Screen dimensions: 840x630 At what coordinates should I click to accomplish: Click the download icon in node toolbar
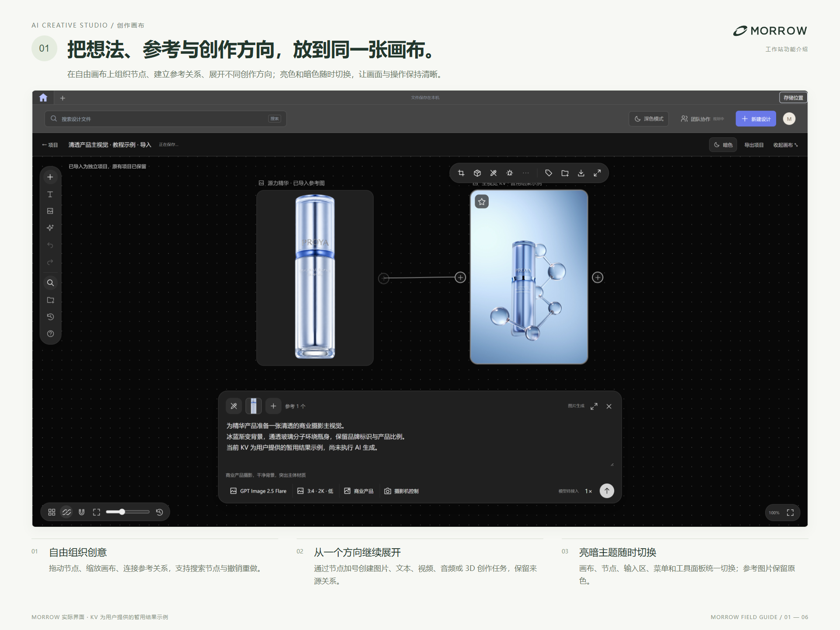point(581,173)
